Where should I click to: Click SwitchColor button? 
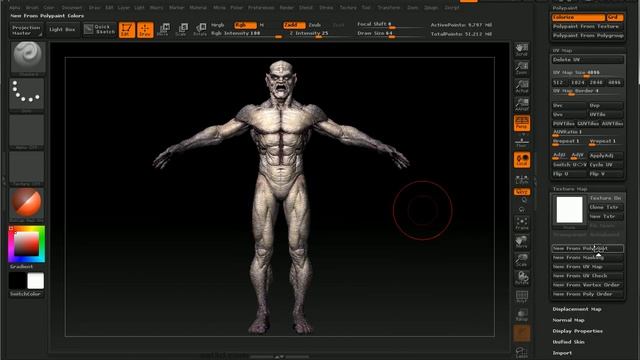click(26, 294)
